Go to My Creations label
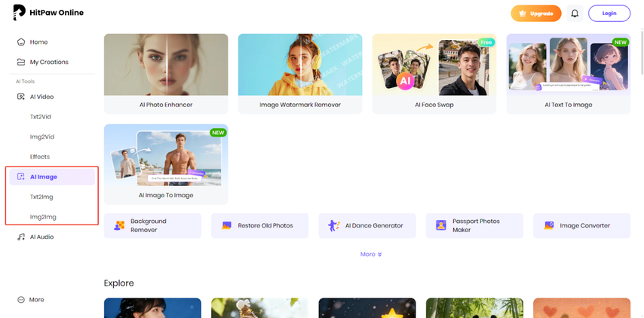Image resolution: width=644 pixels, height=318 pixels. (x=49, y=62)
